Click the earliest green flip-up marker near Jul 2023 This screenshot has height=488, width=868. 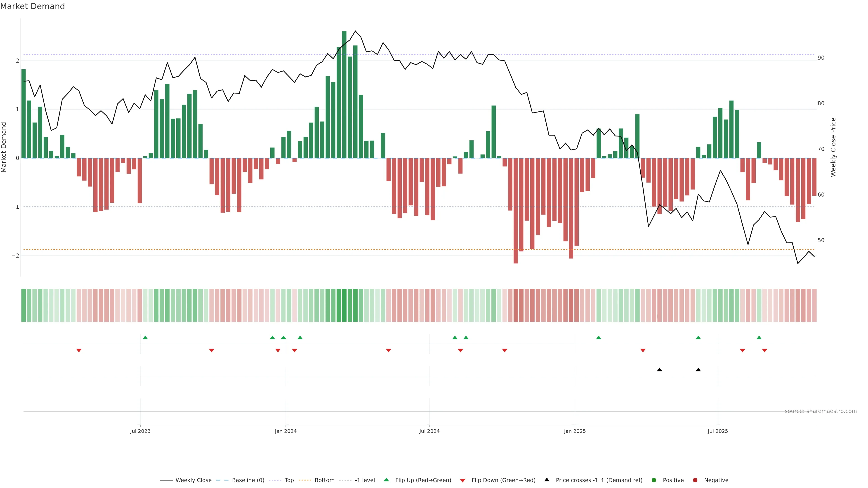tap(145, 338)
